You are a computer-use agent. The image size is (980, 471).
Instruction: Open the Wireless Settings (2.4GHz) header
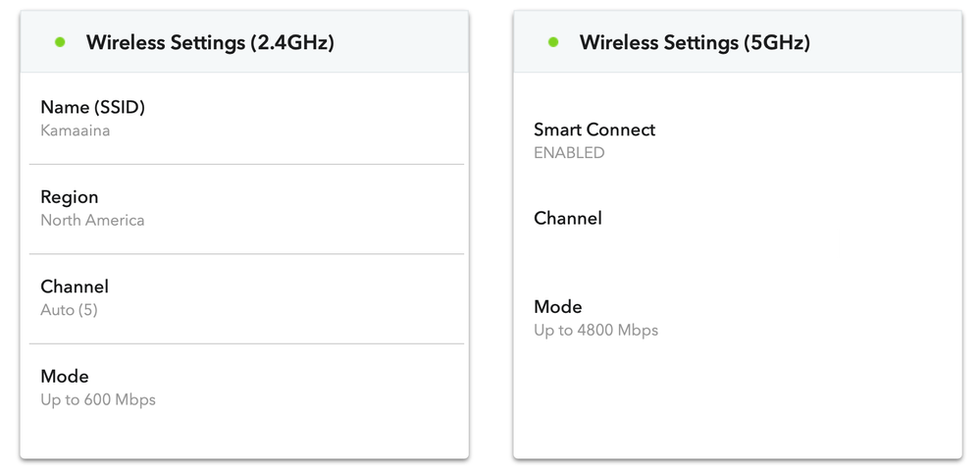tap(210, 43)
